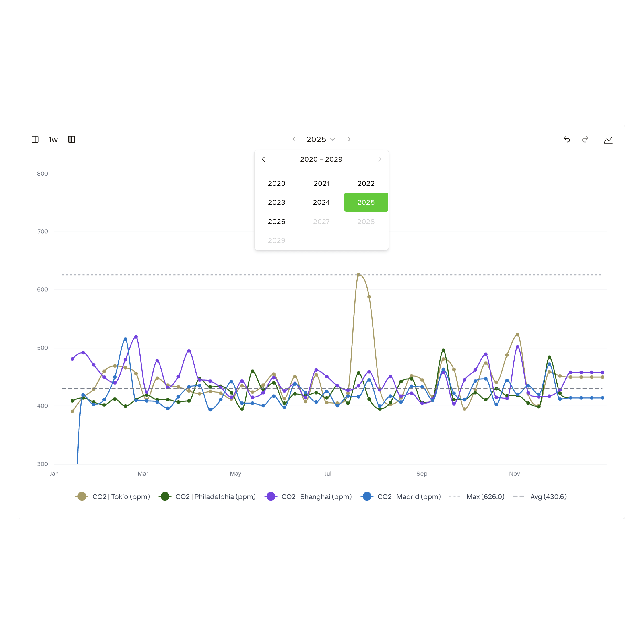This screenshot has width=644, height=644.
Task: Toggle CO2 Shanghai series in legend
Action: [x=308, y=497]
